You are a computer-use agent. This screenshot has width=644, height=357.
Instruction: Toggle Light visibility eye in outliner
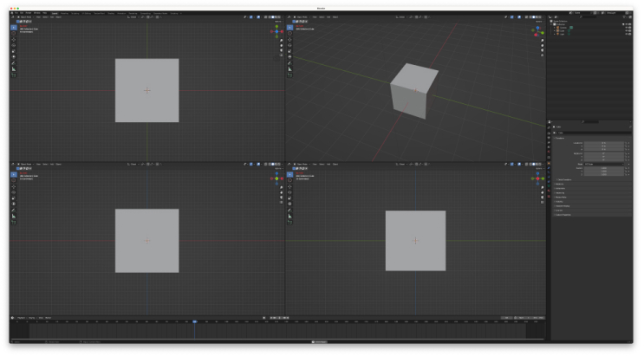click(627, 34)
